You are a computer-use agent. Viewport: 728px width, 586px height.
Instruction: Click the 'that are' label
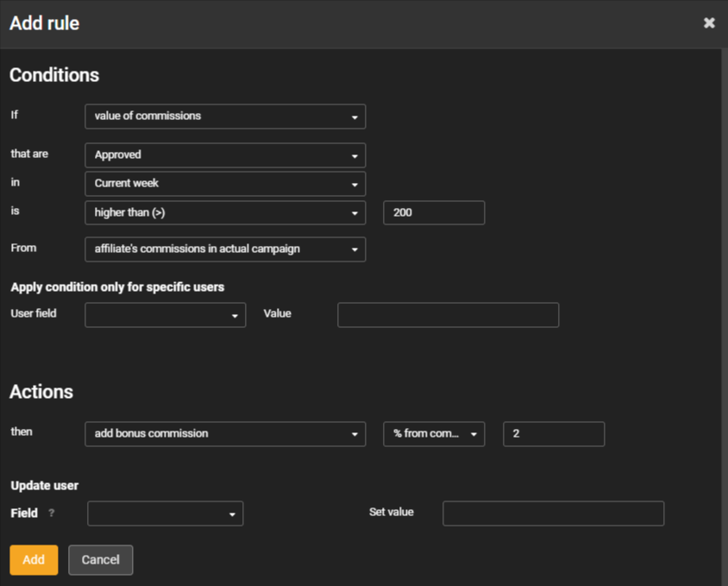(29, 154)
